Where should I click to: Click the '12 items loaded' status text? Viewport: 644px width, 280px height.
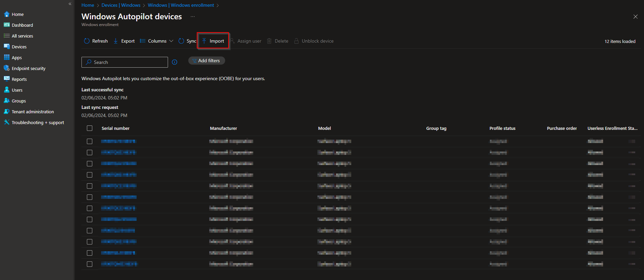click(x=620, y=41)
